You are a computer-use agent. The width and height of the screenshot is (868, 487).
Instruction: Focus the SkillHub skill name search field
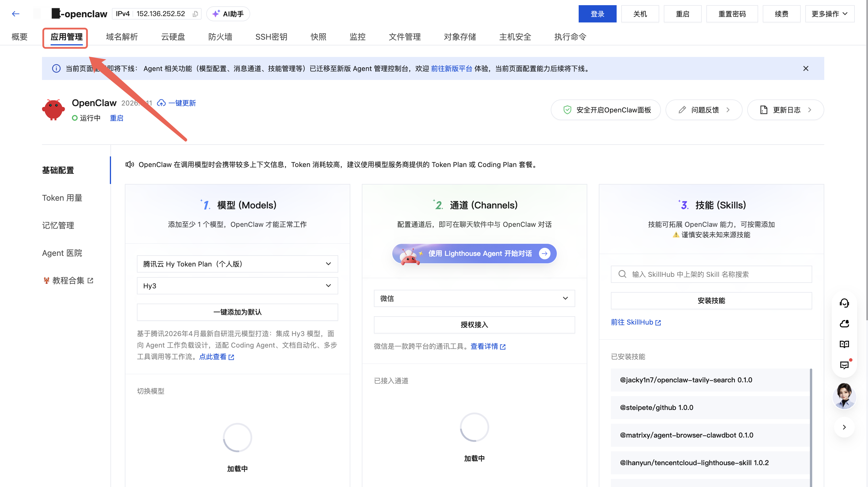[x=711, y=274]
